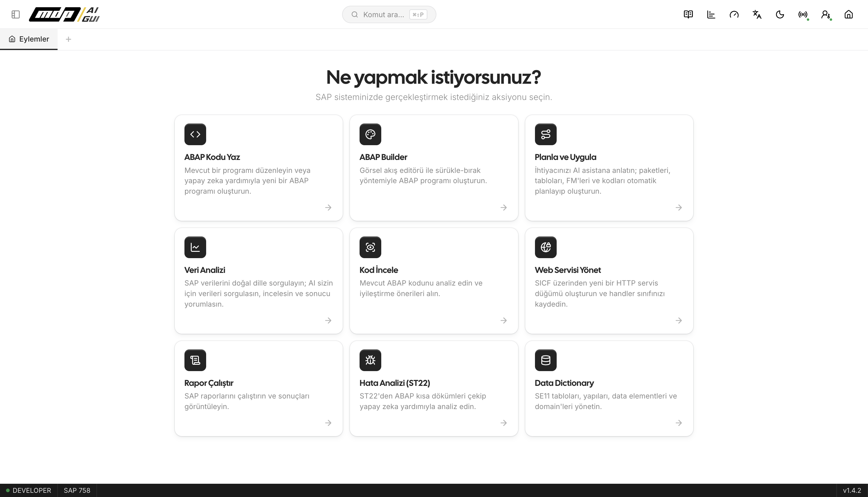This screenshot has width=868, height=497.
Task: Click the 'SICF üzerinden yeni bir HTTP' description
Action: click(599, 294)
